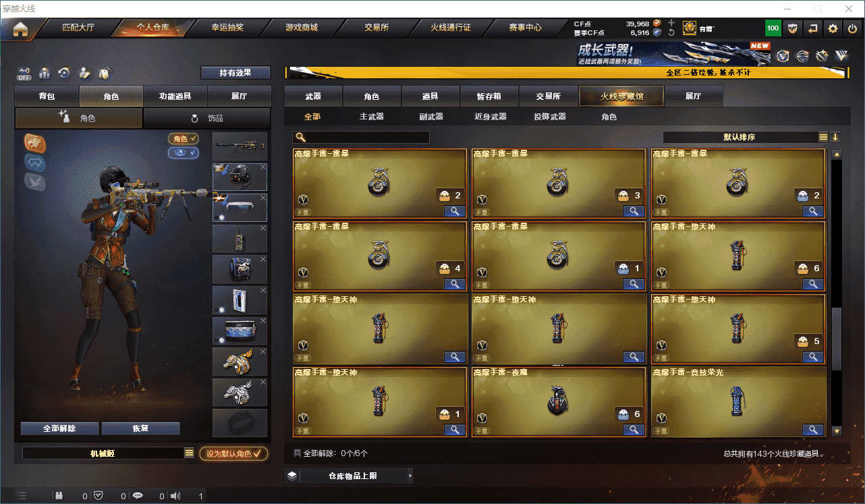Image resolution: width=865 pixels, height=504 pixels.
Task: Go to the home lobby icon
Action: (x=20, y=28)
